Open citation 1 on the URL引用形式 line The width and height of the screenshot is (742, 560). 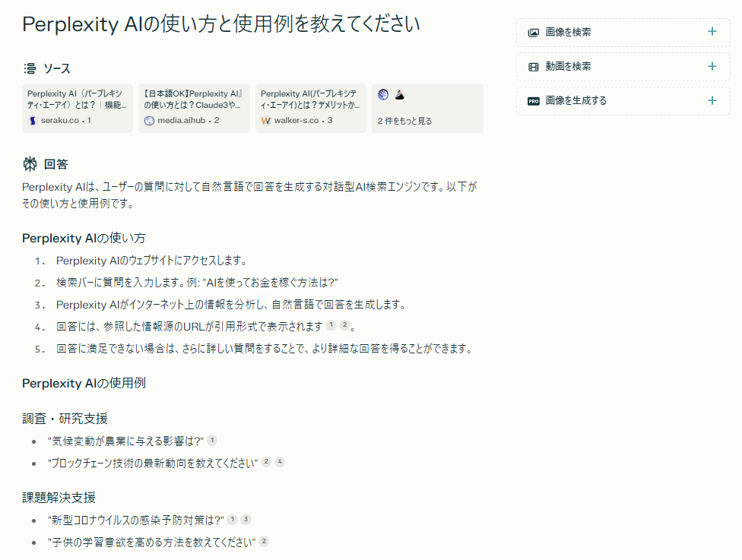(x=331, y=325)
